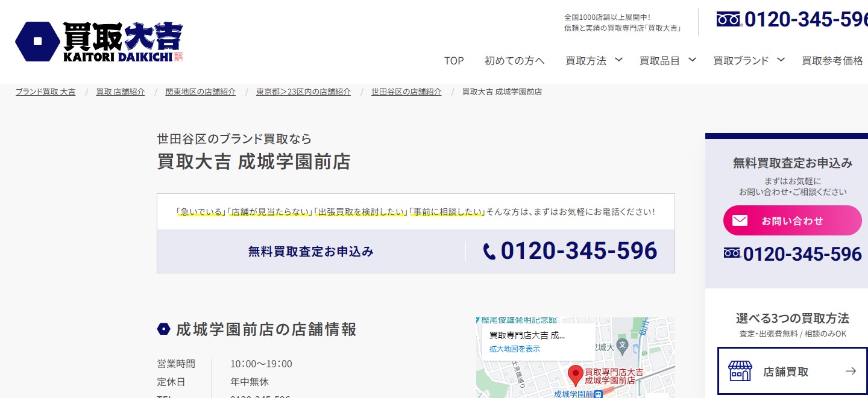The height and width of the screenshot is (398, 868).
Task: Click the red map pin for 買取専門店大吉 成城学園前店
Action: (575, 373)
